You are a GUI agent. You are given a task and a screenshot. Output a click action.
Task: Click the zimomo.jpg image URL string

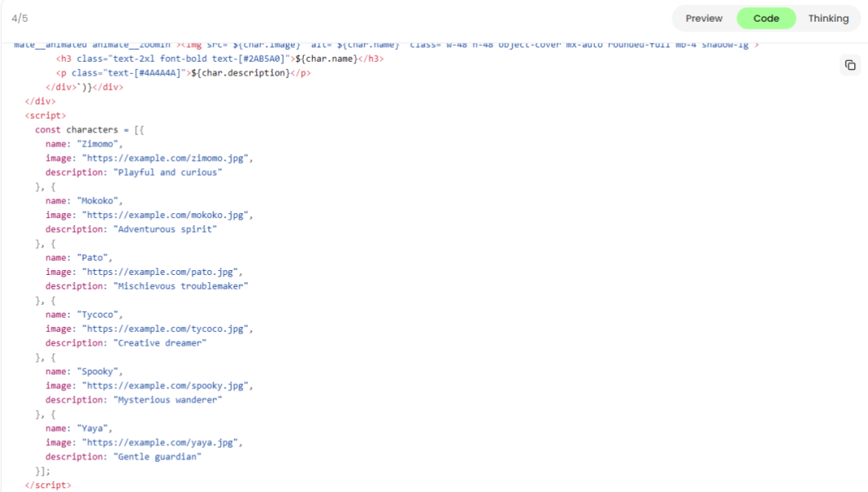(167, 158)
